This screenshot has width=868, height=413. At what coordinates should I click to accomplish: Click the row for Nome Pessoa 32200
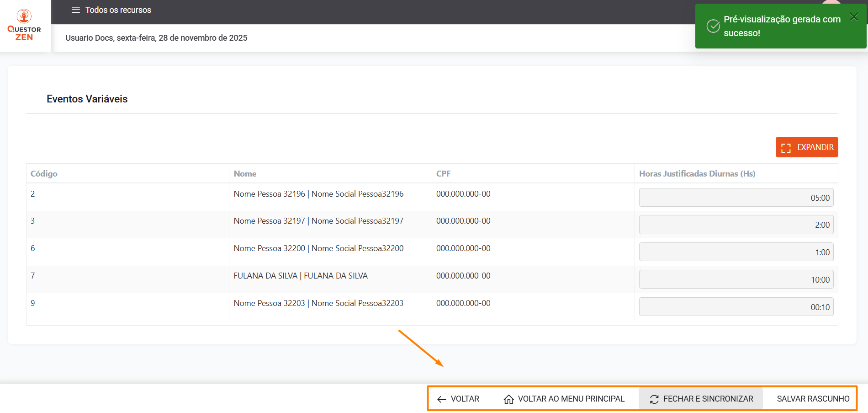(x=318, y=248)
